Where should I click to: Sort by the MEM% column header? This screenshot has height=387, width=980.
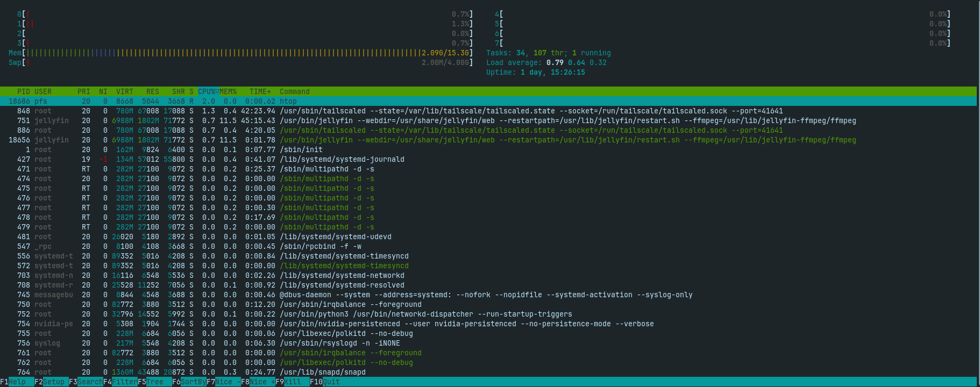tap(228, 91)
